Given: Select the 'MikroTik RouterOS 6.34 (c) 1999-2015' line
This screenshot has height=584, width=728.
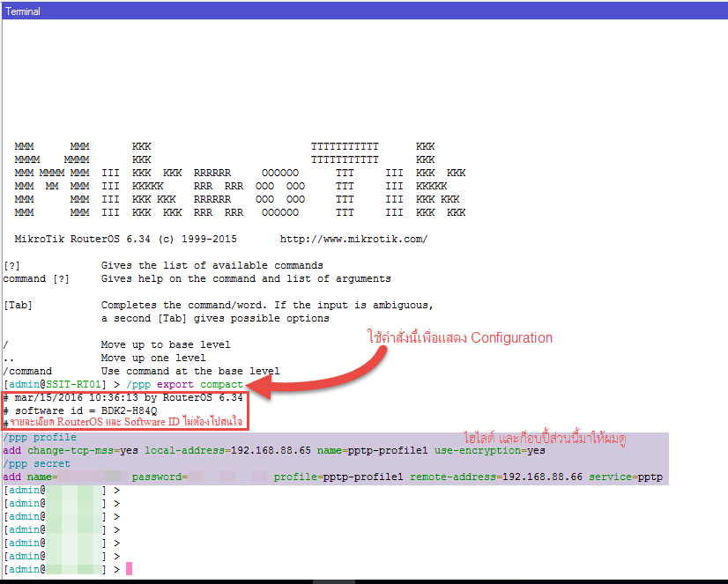Looking at the screenshot, I should (125, 240).
